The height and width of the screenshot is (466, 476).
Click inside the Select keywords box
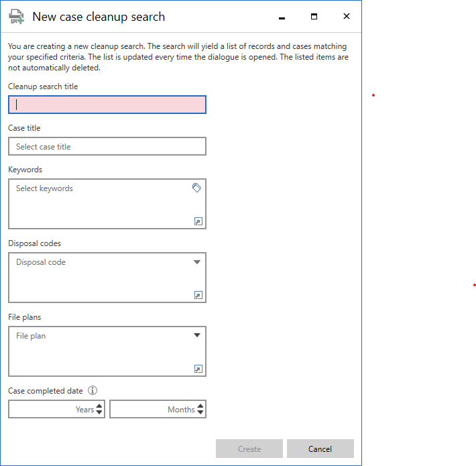pyautogui.click(x=101, y=203)
